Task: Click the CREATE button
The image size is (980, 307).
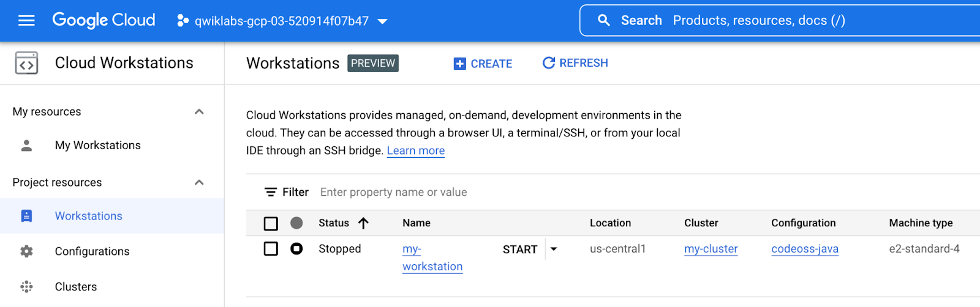Action: (483, 64)
